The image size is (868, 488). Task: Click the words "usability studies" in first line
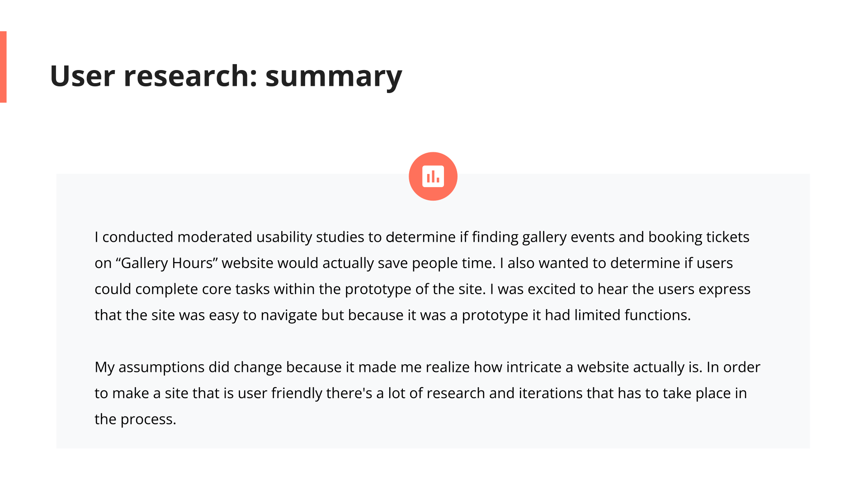310,237
